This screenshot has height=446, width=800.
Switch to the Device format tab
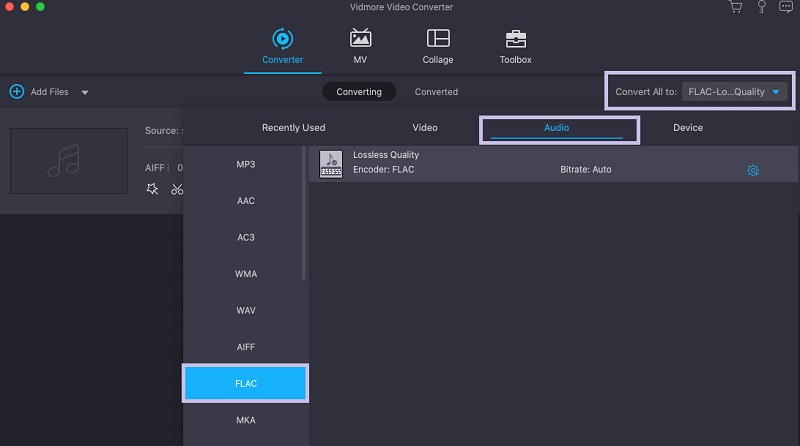coord(688,128)
